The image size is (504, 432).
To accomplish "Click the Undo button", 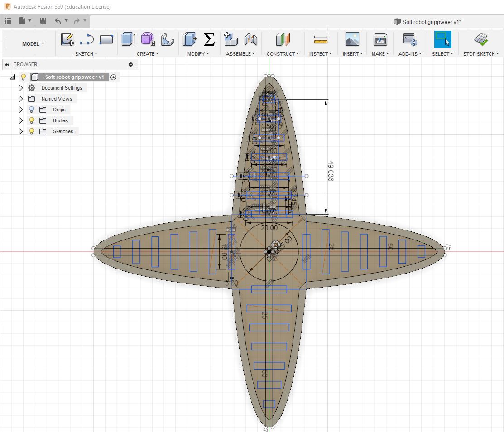I will click(58, 21).
